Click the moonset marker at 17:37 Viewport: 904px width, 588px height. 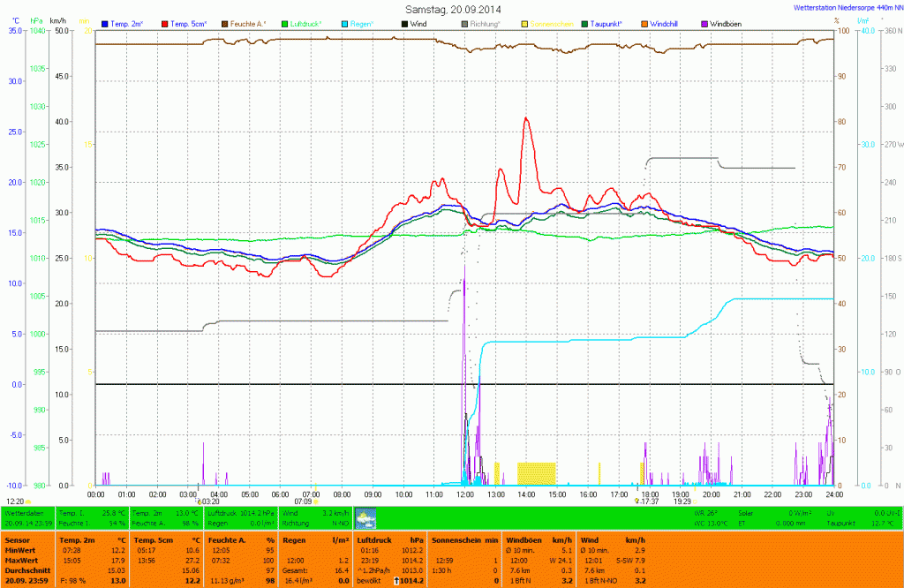click(x=637, y=501)
